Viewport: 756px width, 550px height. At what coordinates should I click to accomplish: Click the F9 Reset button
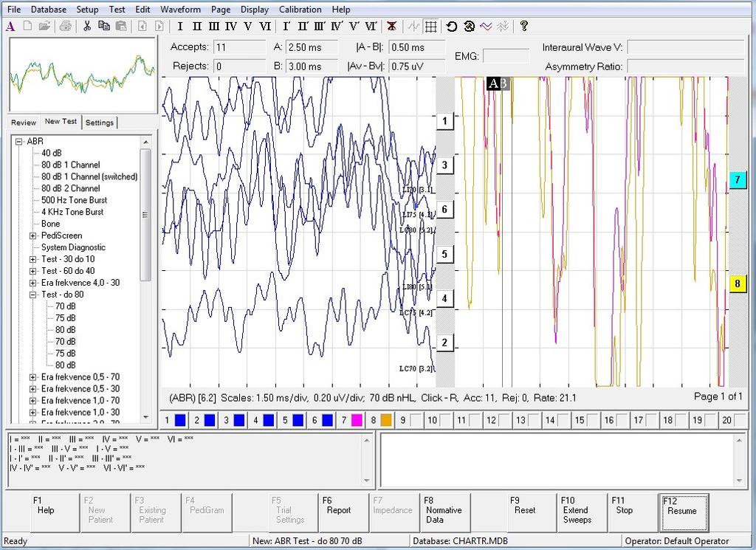pos(532,513)
